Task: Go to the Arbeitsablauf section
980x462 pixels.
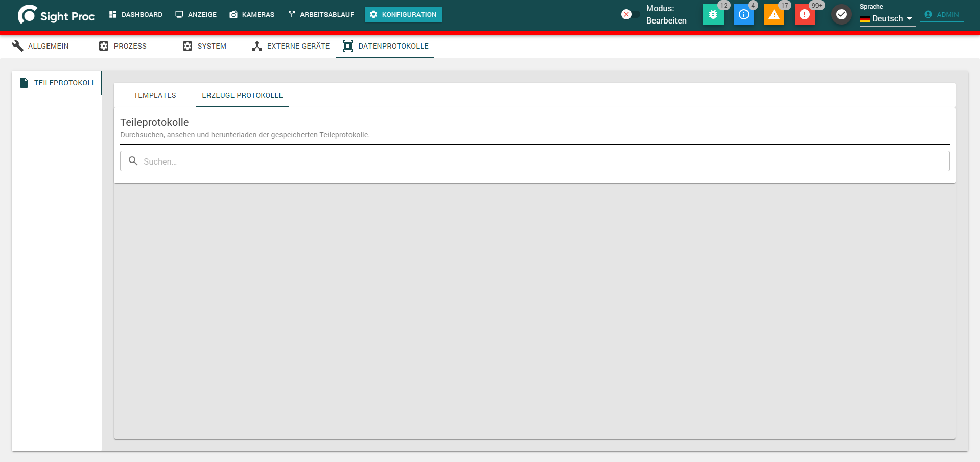Action: 321,14
